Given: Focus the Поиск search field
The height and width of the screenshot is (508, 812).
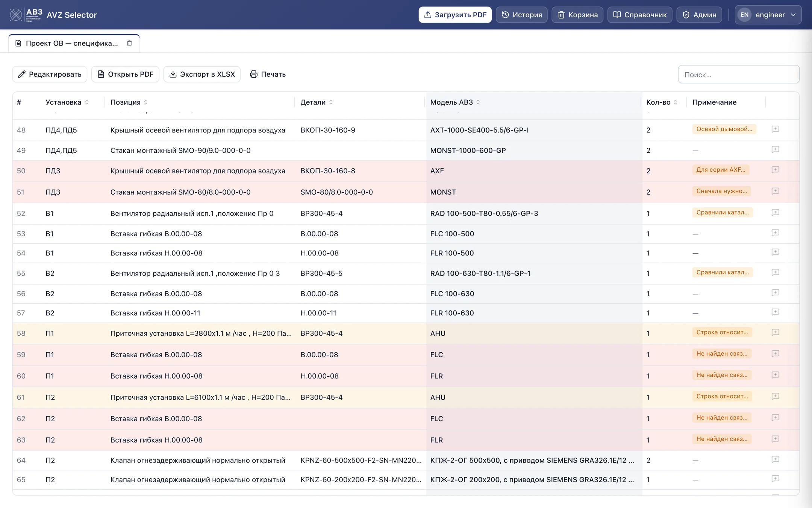Looking at the screenshot, I should 739,75.
